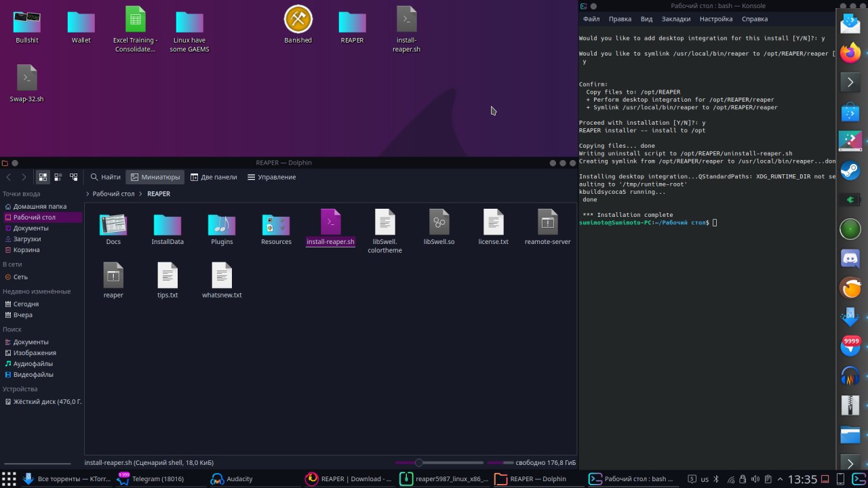Expand the breadcrumb root arrow in Dolphin
The image size is (868, 488).
click(87, 194)
